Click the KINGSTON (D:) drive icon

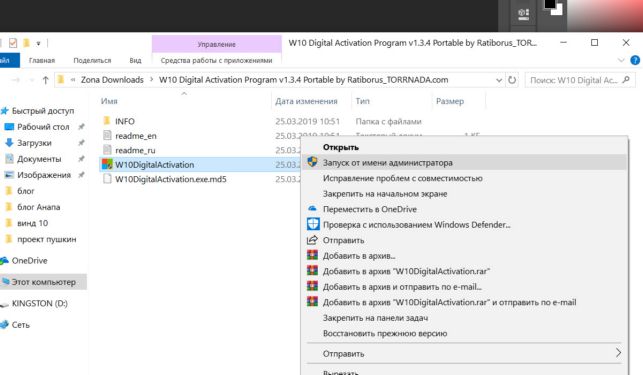click(x=5, y=304)
